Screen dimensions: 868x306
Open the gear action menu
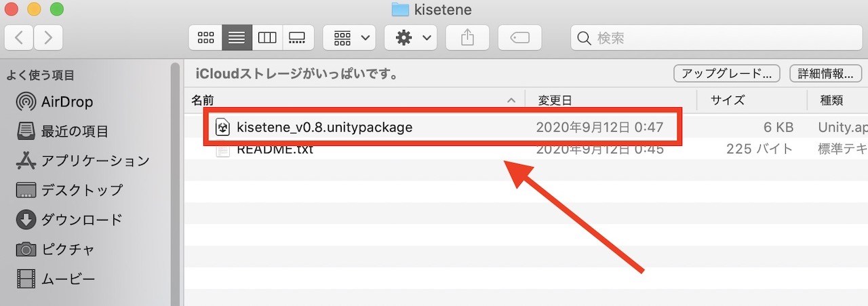pos(410,37)
